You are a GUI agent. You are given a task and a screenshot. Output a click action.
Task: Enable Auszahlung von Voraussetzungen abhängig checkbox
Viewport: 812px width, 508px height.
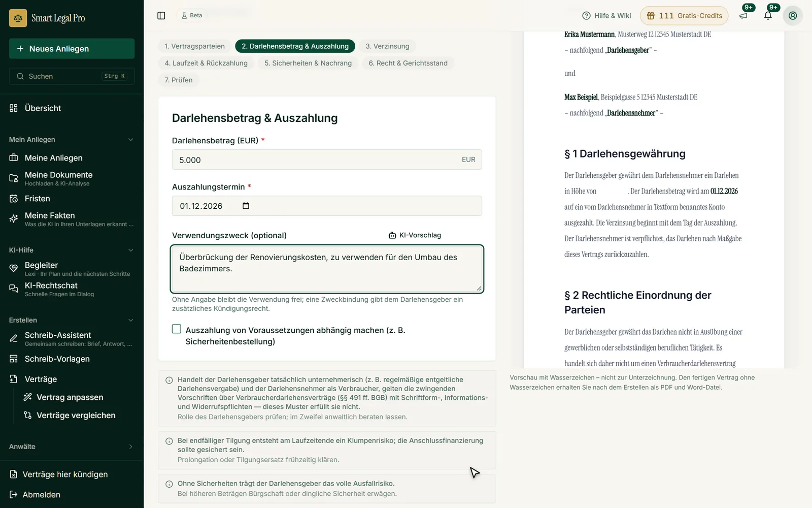point(177,329)
